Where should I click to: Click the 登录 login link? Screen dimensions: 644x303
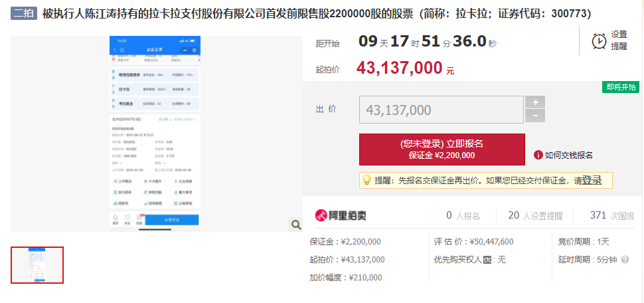(x=592, y=180)
